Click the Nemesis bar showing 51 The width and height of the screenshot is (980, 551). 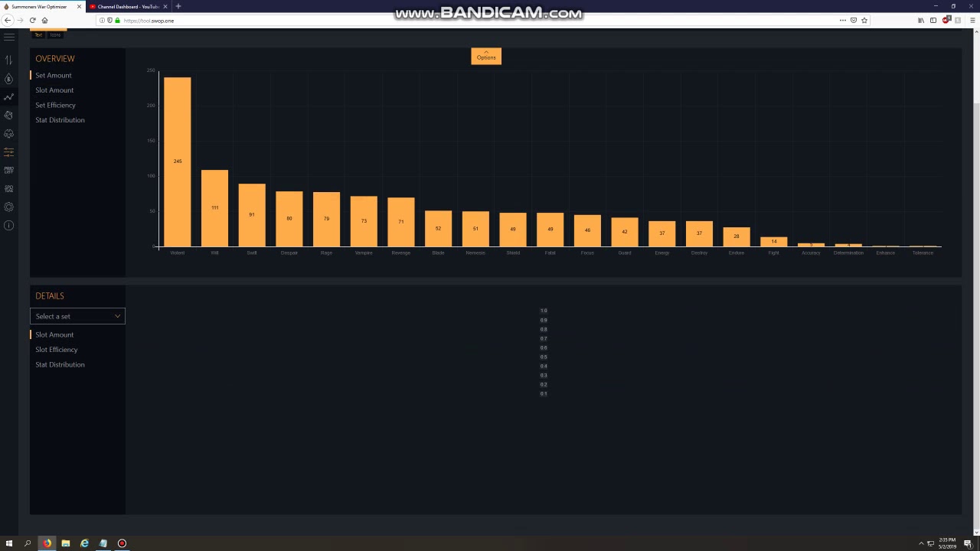coord(475,229)
